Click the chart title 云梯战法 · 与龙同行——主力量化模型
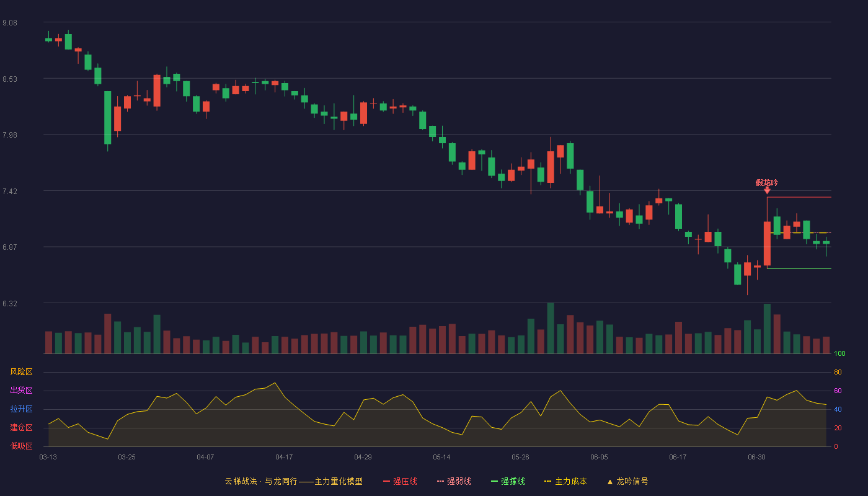The image size is (868, 496). click(x=293, y=481)
